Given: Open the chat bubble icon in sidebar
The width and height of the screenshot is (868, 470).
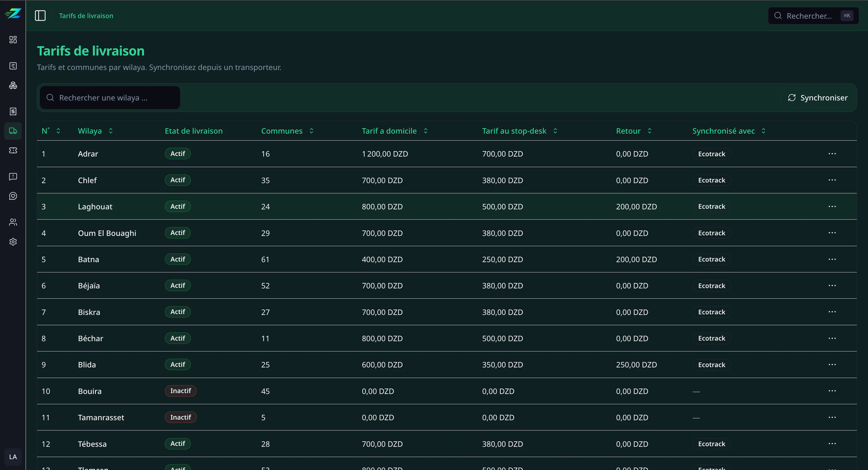Looking at the screenshot, I should point(13,196).
